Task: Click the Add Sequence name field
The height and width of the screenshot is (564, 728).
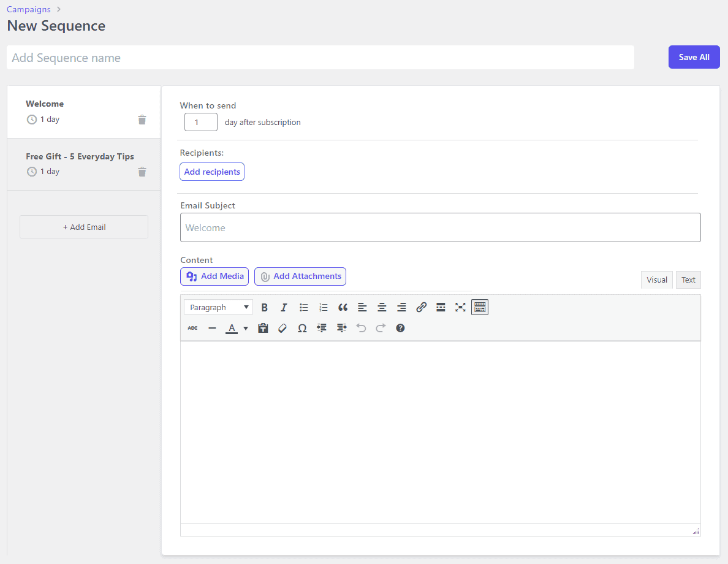Action: click(x=320, y=58)
